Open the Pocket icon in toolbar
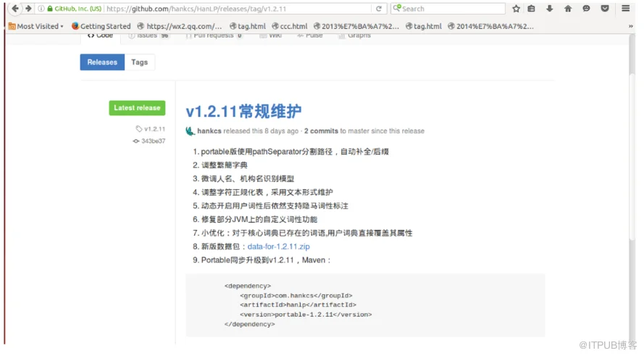The image size is (644, 356). click(605, 9)
